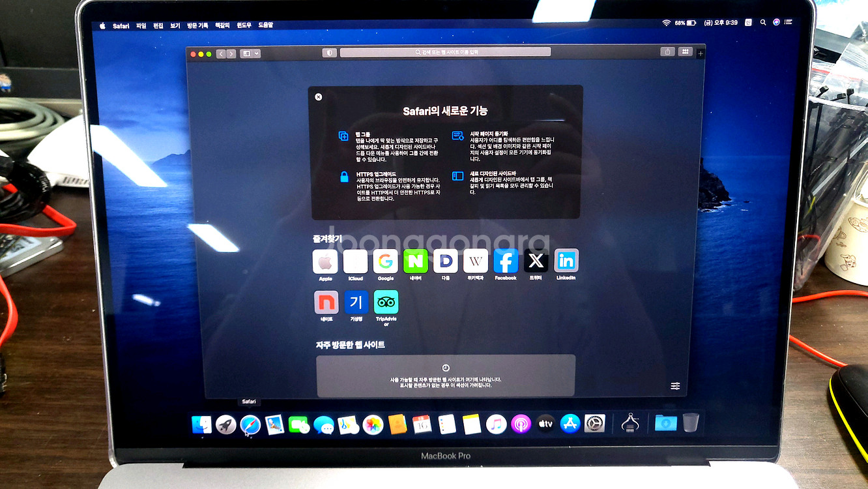Open the Daum (다음) favorite

[446, 261]
